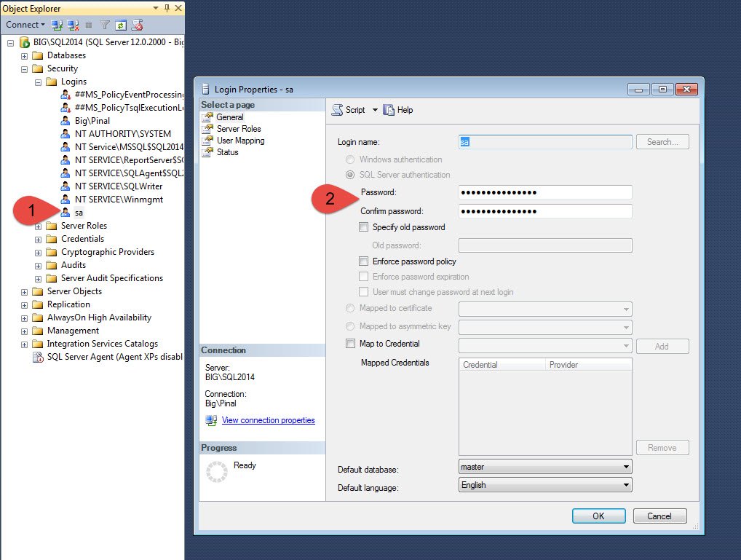Open the User Mapping page
The height and width of the screenshot is (560, 741).
(240, 141)
